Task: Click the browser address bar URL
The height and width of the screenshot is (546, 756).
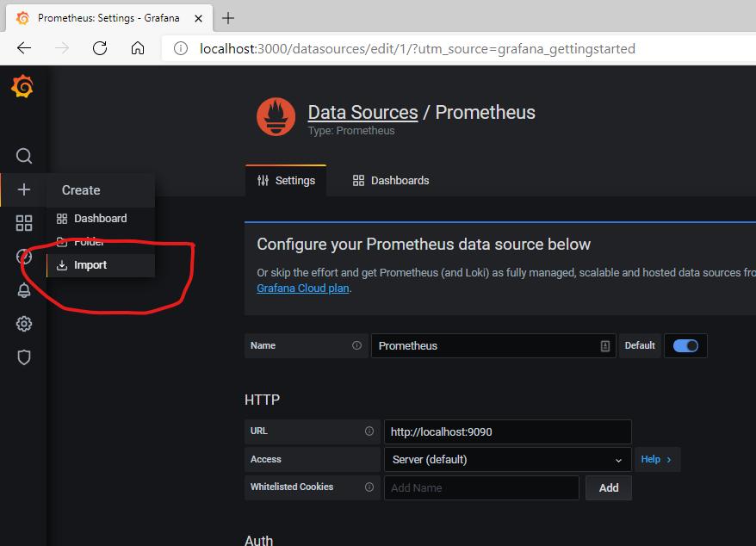Action: click(x=418, y=49)
